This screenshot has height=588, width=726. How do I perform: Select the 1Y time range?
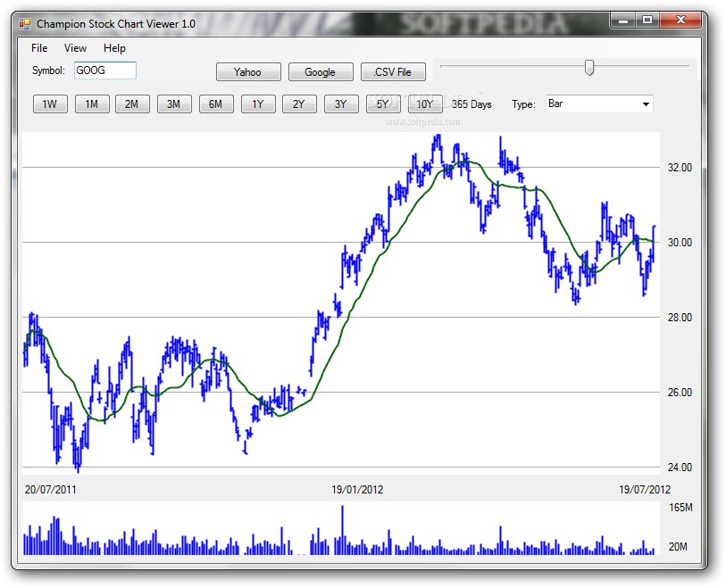point(258,104)
